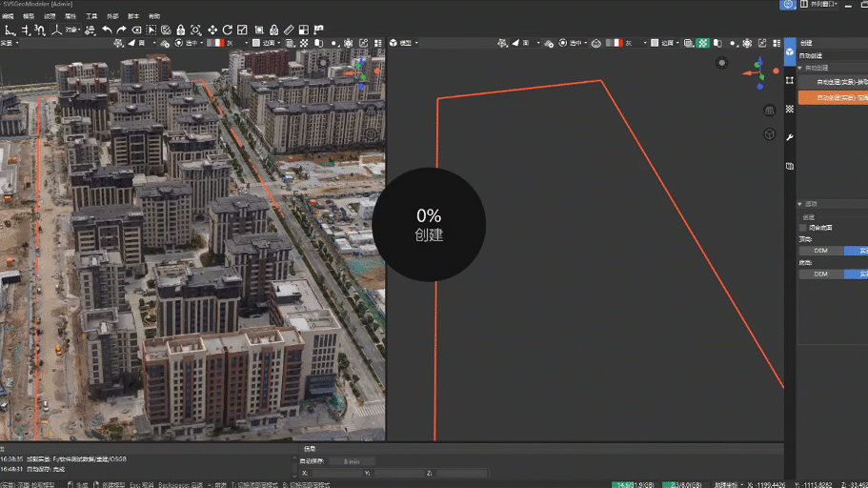Select the cube create tab in sidebar
This screenshot has height=488, width=868.
click(x=790, y=51)
